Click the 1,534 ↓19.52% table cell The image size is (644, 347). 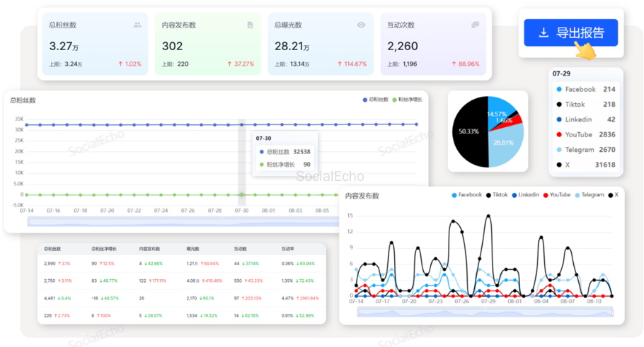click(202, 316)
